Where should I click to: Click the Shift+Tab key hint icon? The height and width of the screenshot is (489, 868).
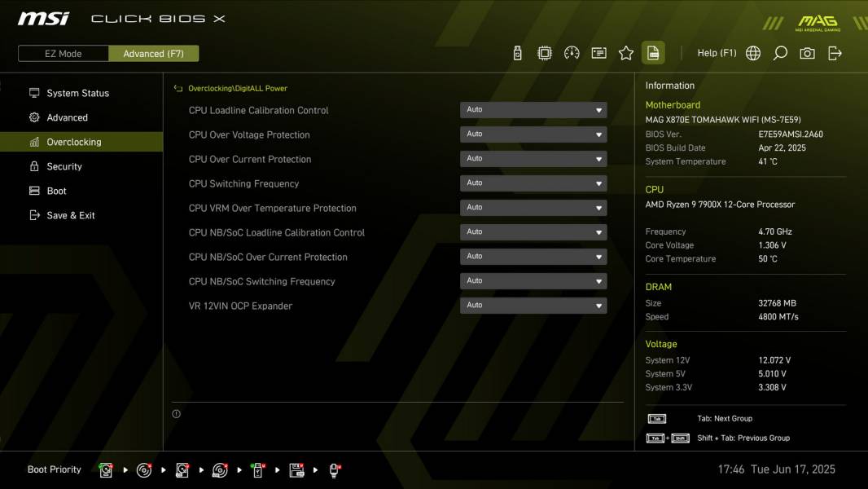pos(669,438)
